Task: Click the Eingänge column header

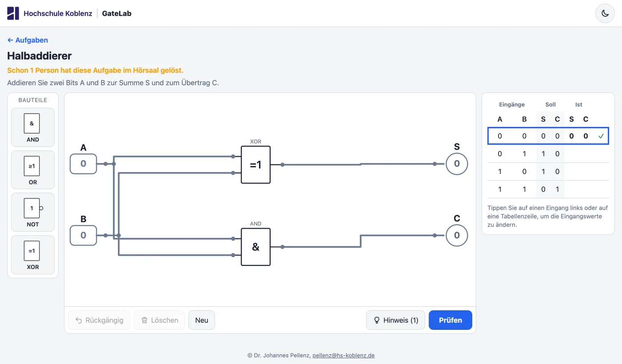Action: tap(512, 105)
